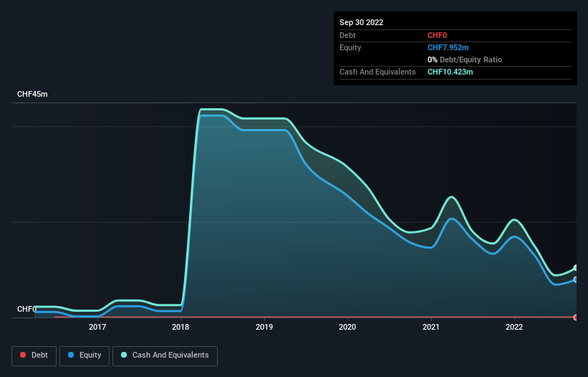Select the 2018 x-axis label
Screen dimensions: 588x377
(180, 327)
